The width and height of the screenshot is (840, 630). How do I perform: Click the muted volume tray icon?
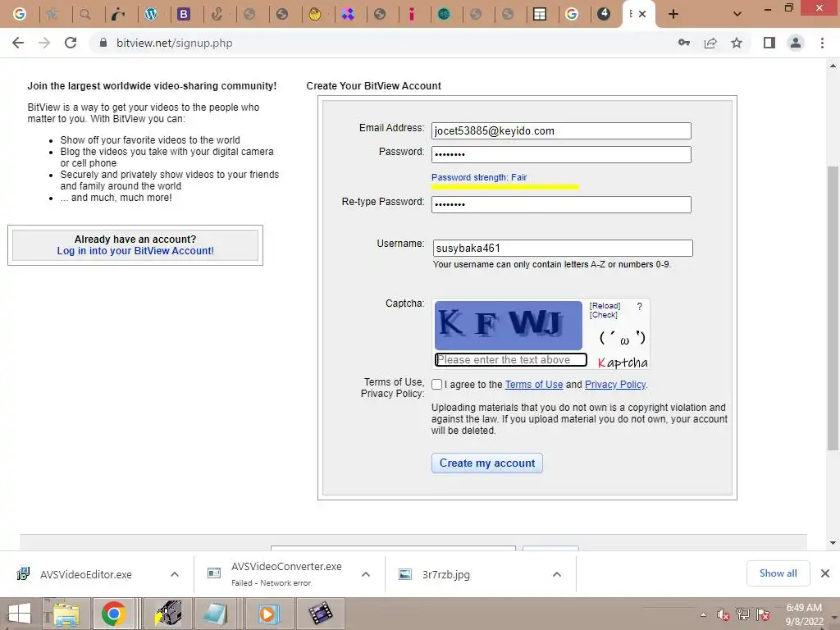coord(724,614)
